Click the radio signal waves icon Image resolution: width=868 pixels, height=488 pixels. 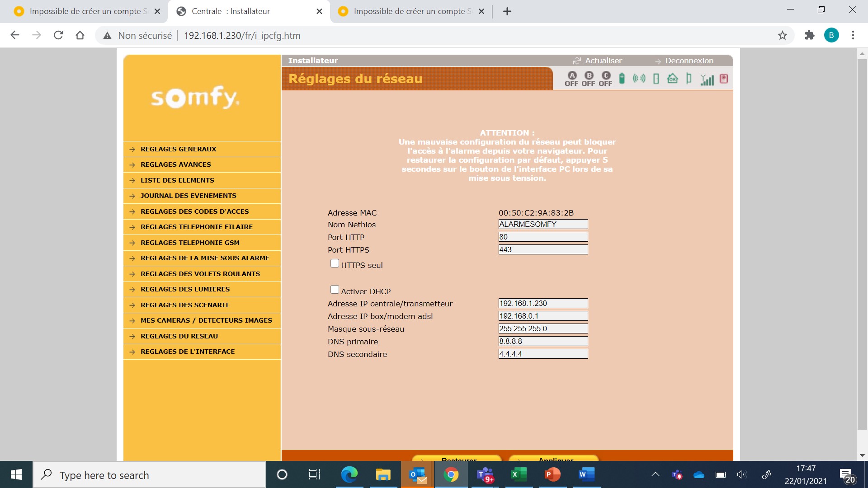point(639,79)
